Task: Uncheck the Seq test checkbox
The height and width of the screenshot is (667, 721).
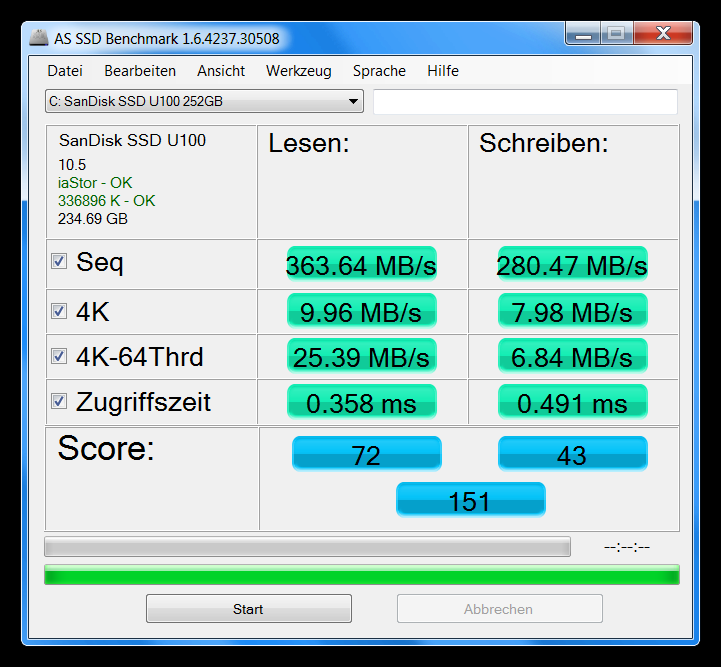Action: pos(59,262)
